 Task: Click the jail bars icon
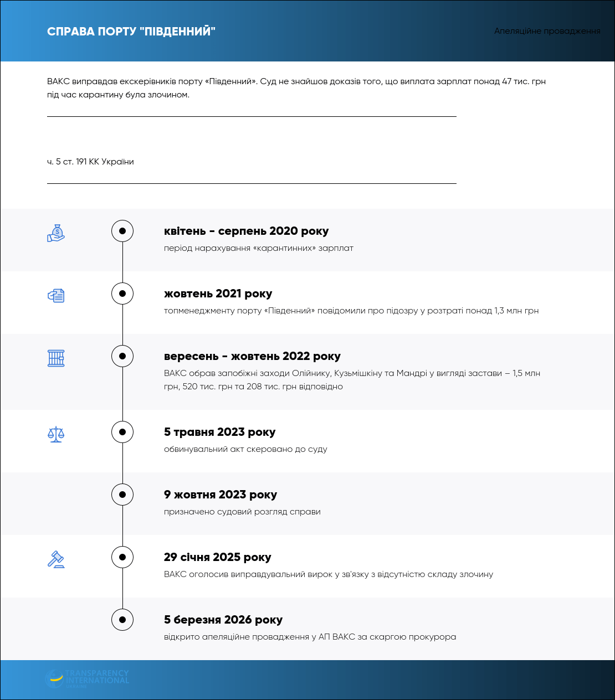56,358
